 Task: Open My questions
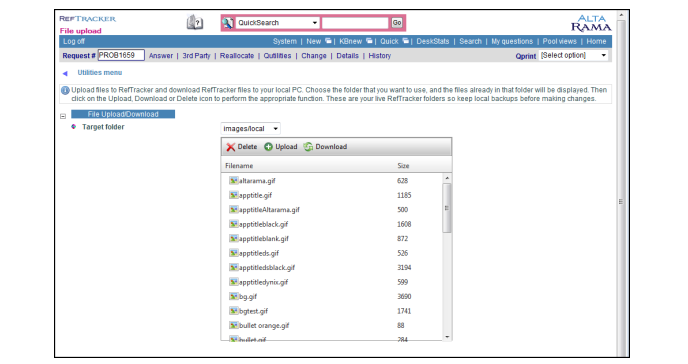coord(512,41)
